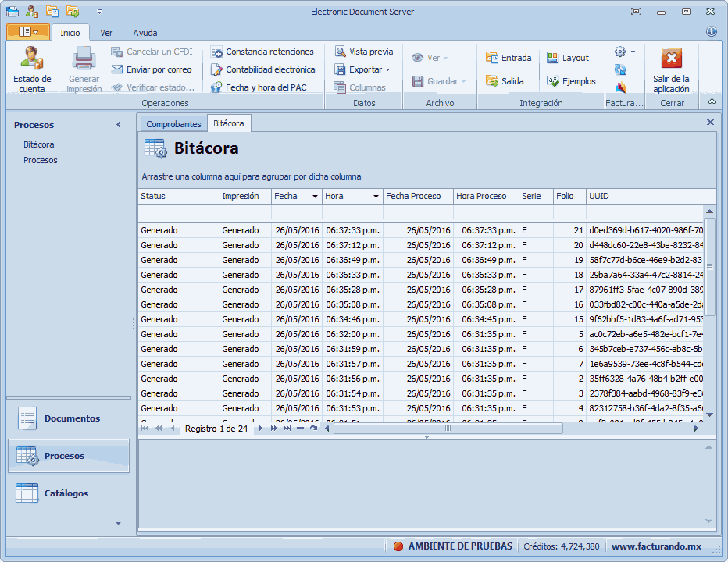Click the Entrada integration icon
This screenshot has width=728, height=562.
pos(492,58)
